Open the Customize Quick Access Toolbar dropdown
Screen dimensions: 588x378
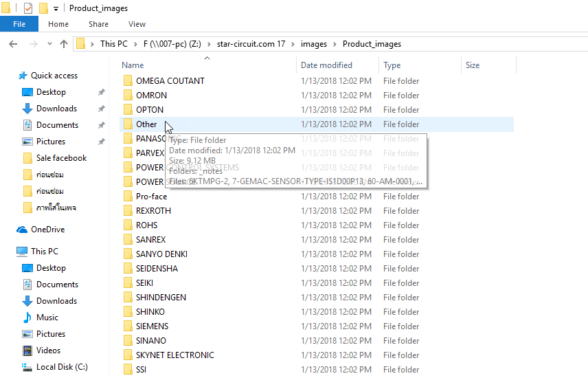(56, 8)
